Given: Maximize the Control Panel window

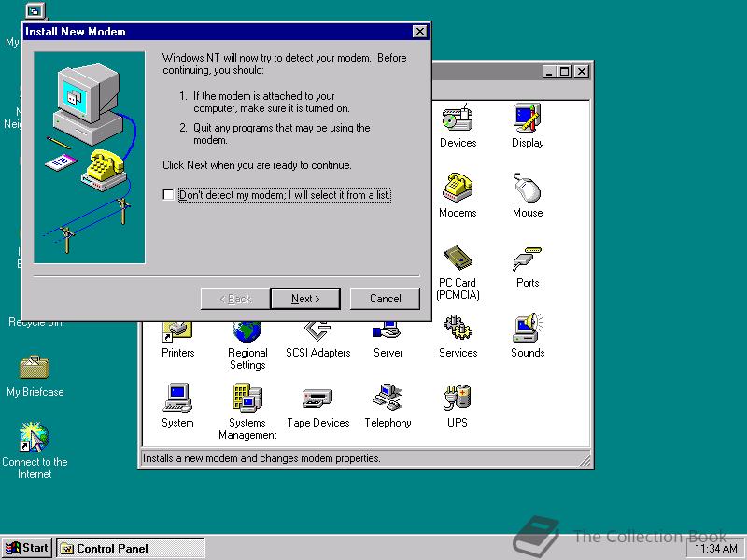Looking at the screenshot, I should (x=564, y=72).
